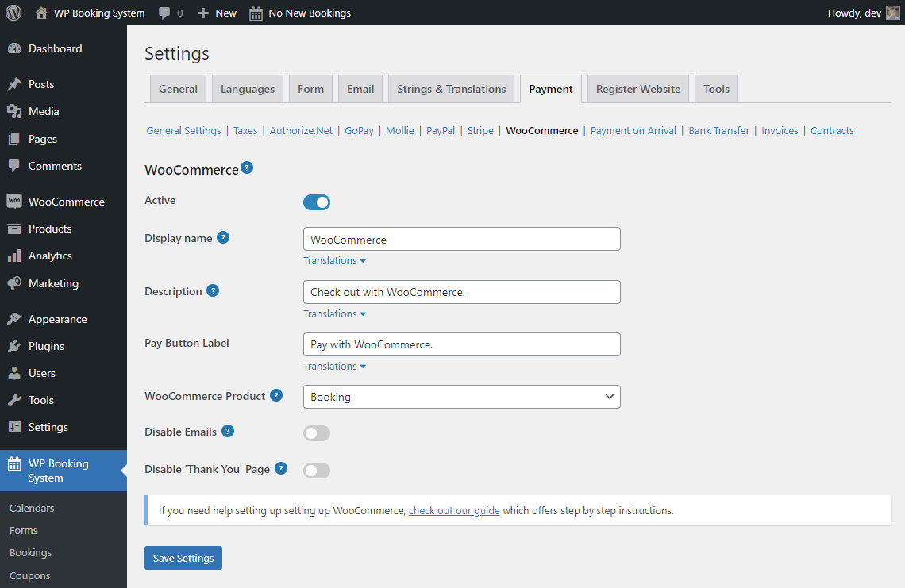Open the Taxes payment section
Image resolution: width=905 pixels, height=588 pixels.
[x=245, y=130]
